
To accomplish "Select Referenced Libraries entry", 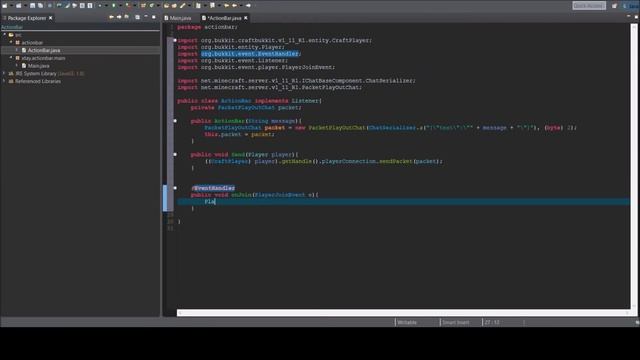I will pos(38,81).
